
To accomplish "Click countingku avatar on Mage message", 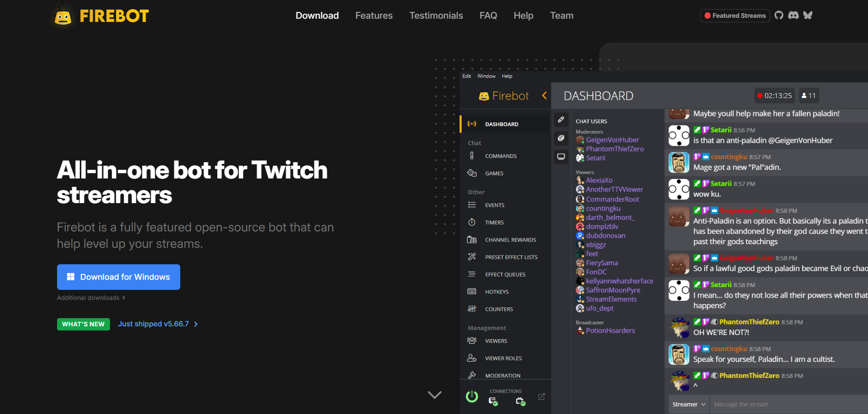I will click(x=679, y=162).
